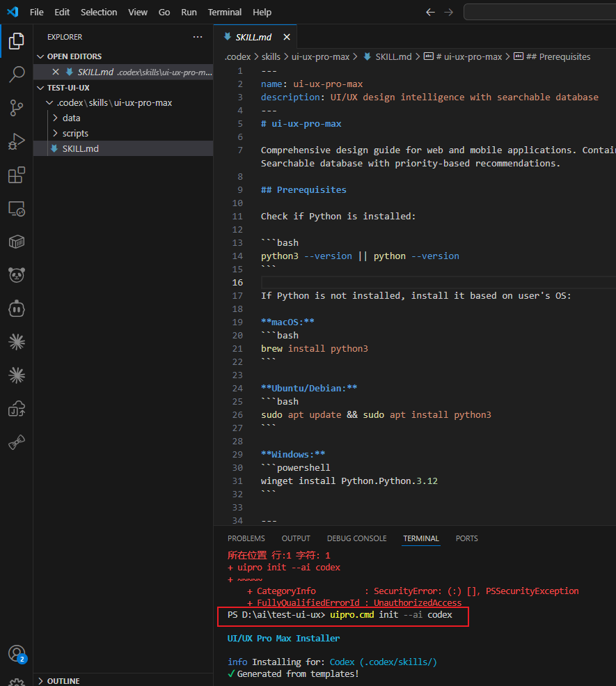Click the upper starburst icon in activity bar
Viewport: 616px width, 686px height.
coord(16,342)
